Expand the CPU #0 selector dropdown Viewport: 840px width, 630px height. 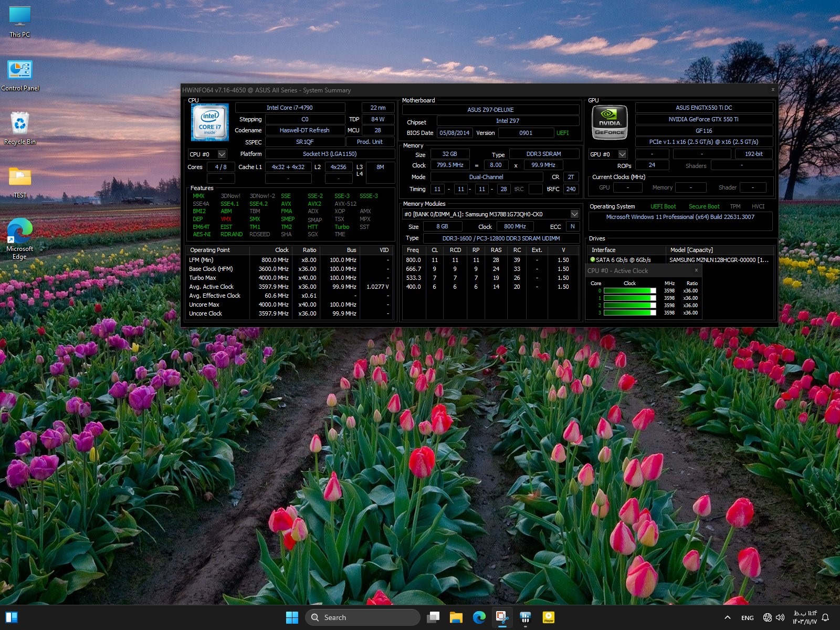tap(222, 154)
